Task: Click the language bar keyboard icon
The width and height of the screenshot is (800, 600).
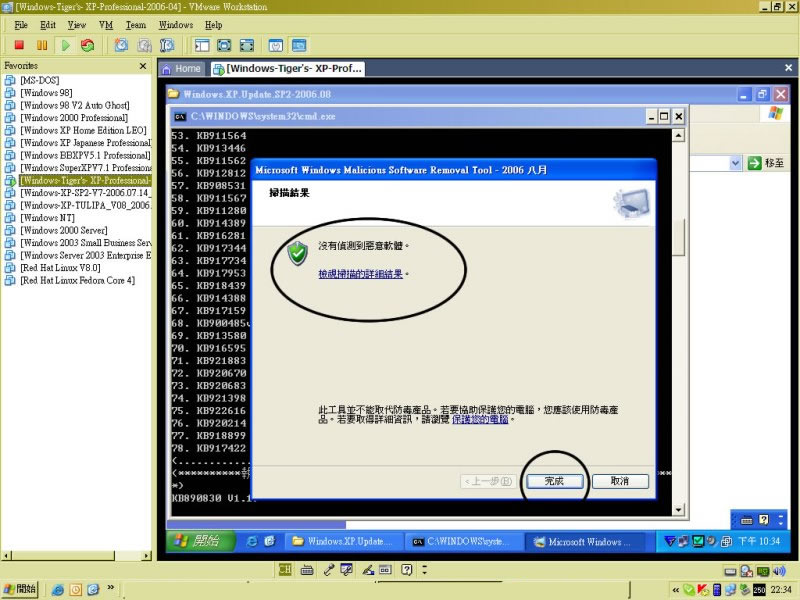Action: [307, 570]
